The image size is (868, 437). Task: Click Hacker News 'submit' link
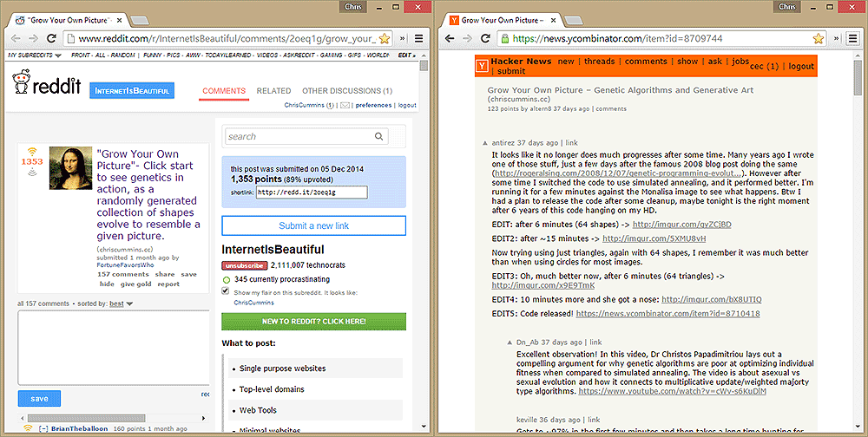click(511, 71)
